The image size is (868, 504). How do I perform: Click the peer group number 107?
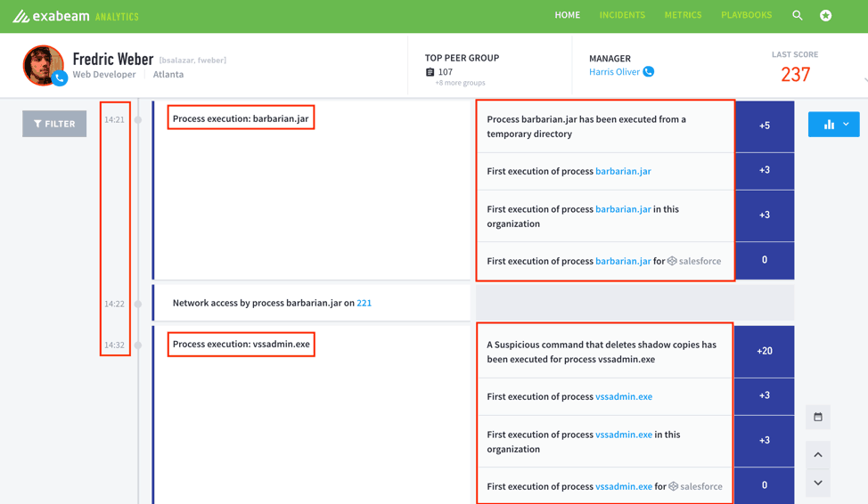tap(446, 72)
